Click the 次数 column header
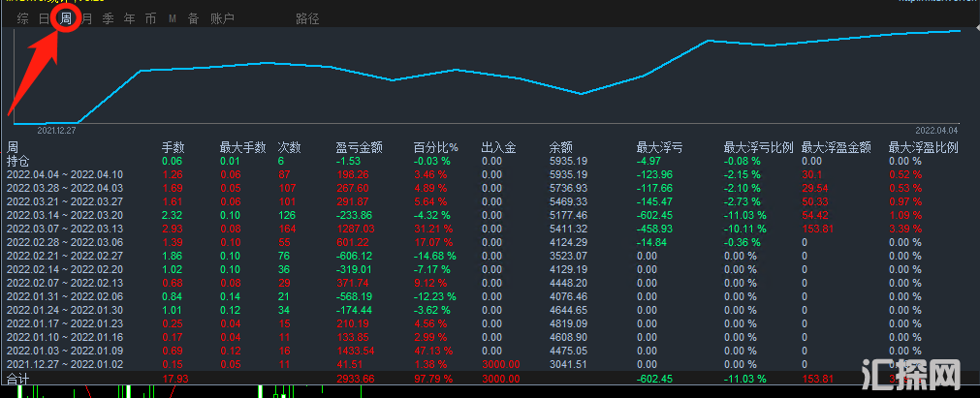 tap(290, 148)
